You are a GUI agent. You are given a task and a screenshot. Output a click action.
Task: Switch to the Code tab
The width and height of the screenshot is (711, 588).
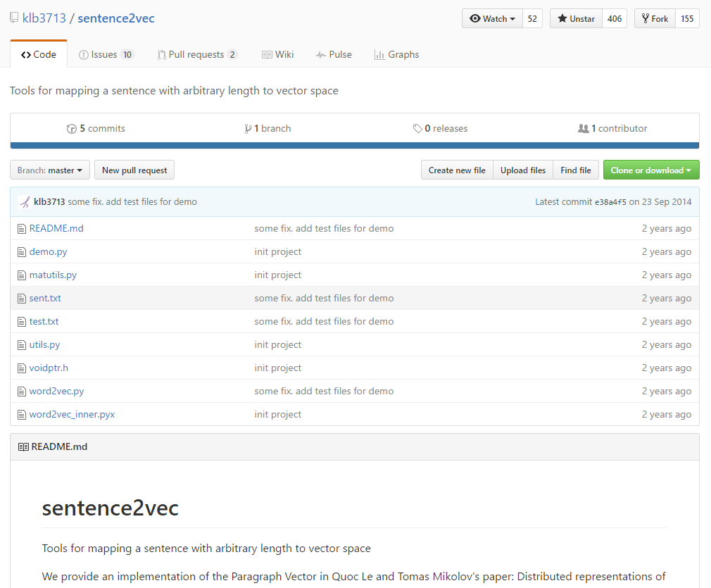click(39, 54)
